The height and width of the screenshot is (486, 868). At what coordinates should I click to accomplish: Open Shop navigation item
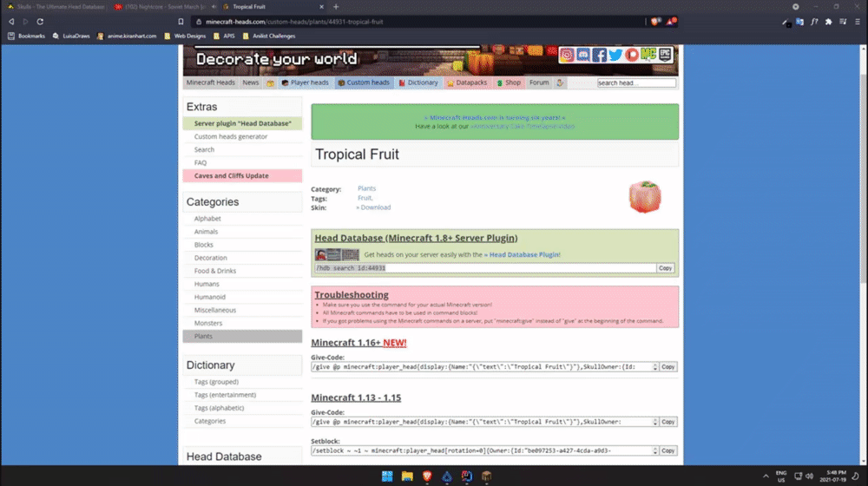click(509, 82)
